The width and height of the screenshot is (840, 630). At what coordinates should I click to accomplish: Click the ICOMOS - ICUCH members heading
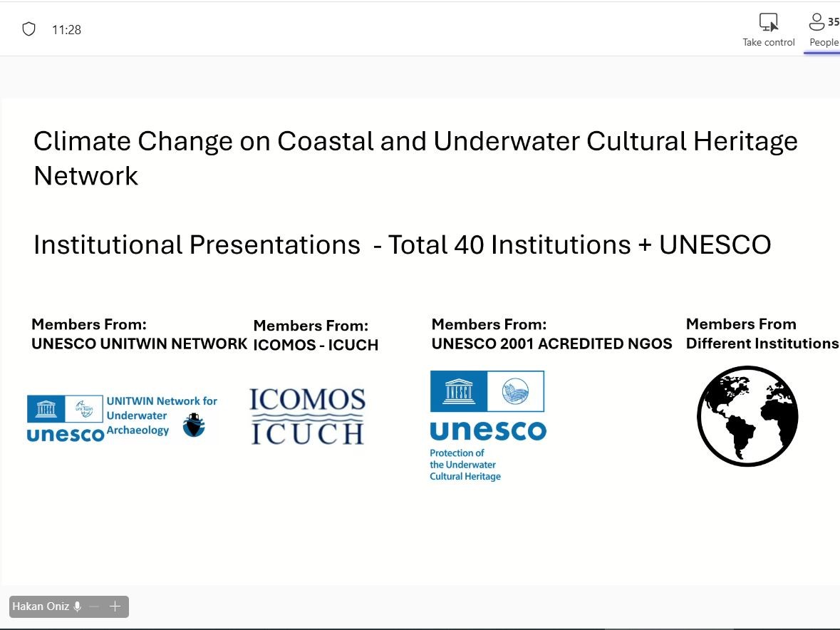(x=316, y=345)
